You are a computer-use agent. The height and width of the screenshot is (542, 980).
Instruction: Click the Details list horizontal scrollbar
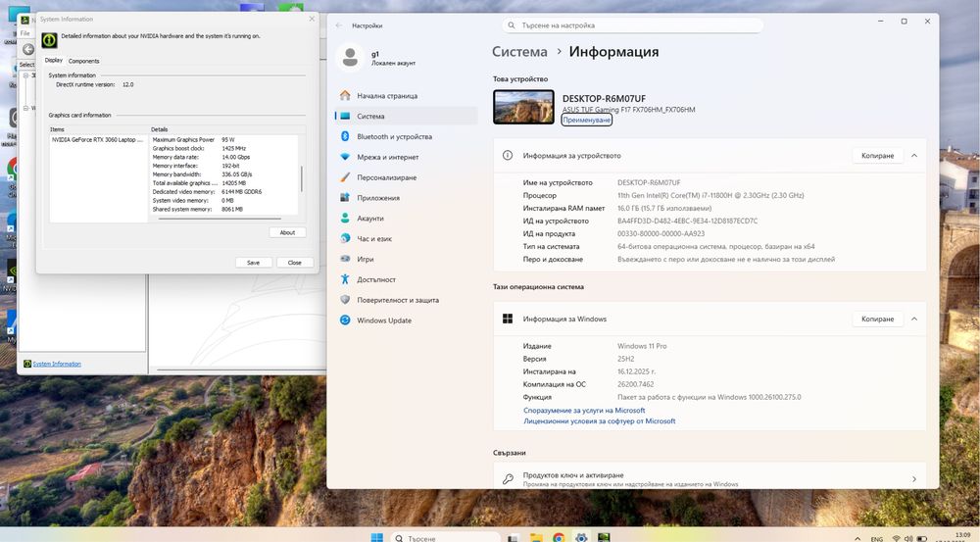click(220, 219)
